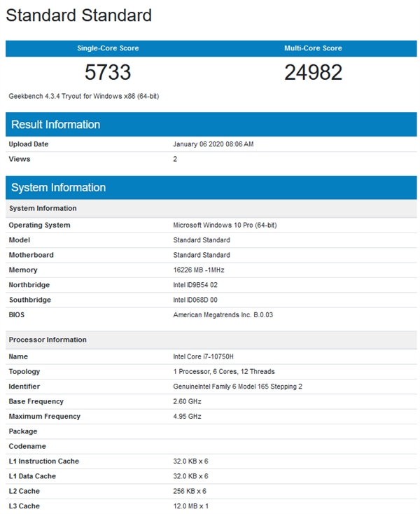The width and height of the screenshot is (420, 514).
Task: Click the Processor Information subsection header
Action: [48, 340]
